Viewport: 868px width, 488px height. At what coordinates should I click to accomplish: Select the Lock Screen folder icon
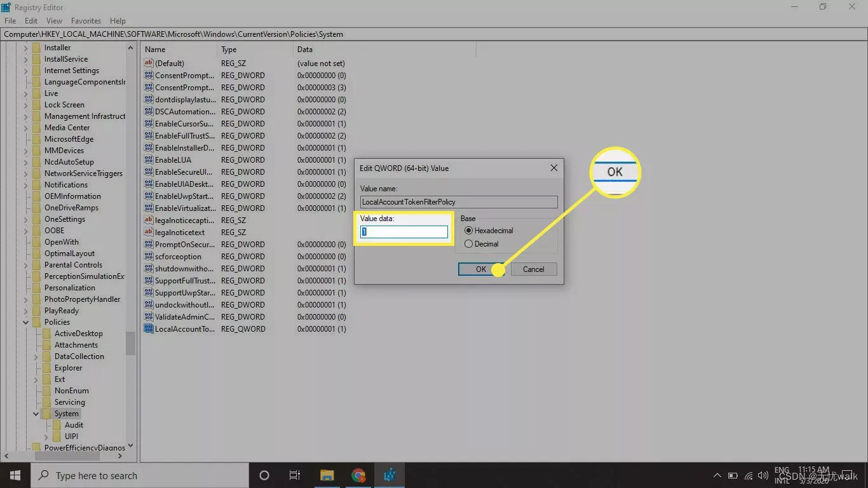36,105
